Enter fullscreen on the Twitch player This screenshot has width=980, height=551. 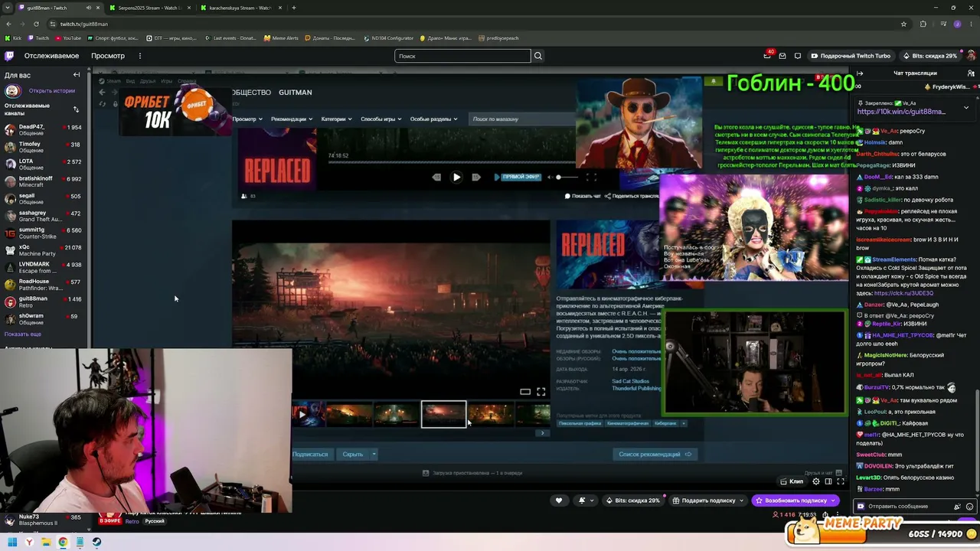pos(841,481)
